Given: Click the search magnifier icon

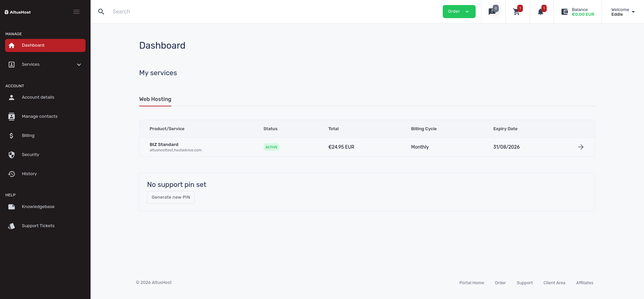Looking at the screenshot, I should pyautogui.click(x=101, y=12).
